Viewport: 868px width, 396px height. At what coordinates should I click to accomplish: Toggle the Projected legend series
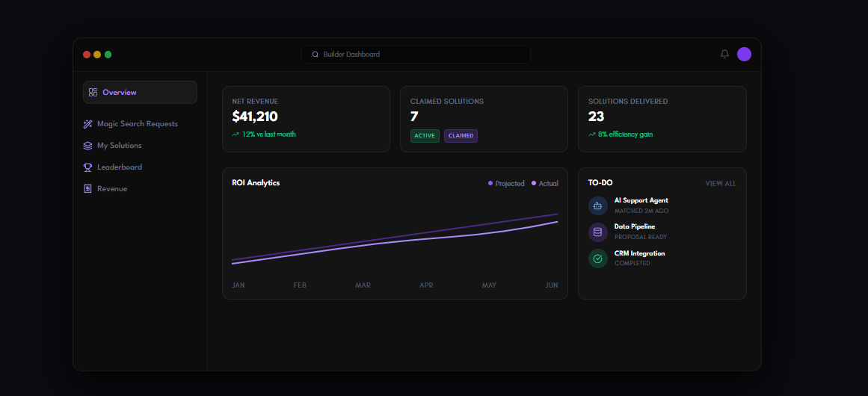tap(506, 184)
